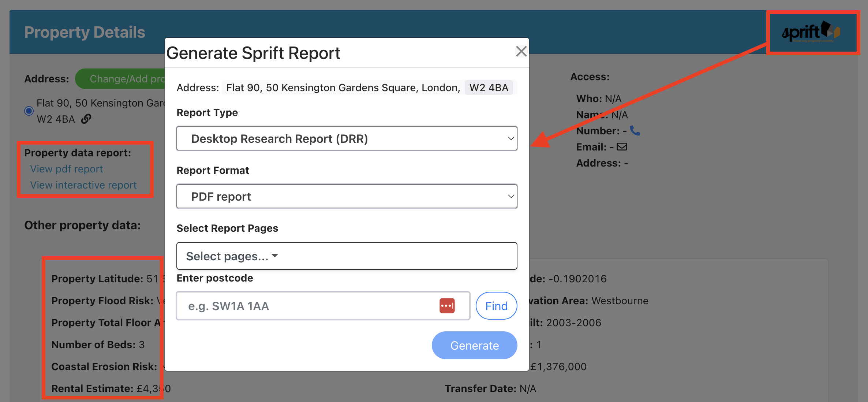Click the Generate button
This screenshot has width=868, height=402.
click(x=474, y=345)
